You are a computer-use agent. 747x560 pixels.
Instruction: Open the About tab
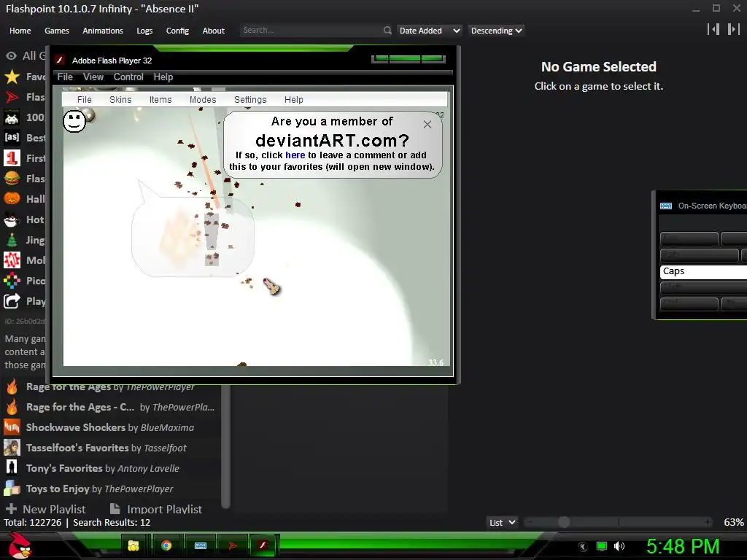coord(214,31)
